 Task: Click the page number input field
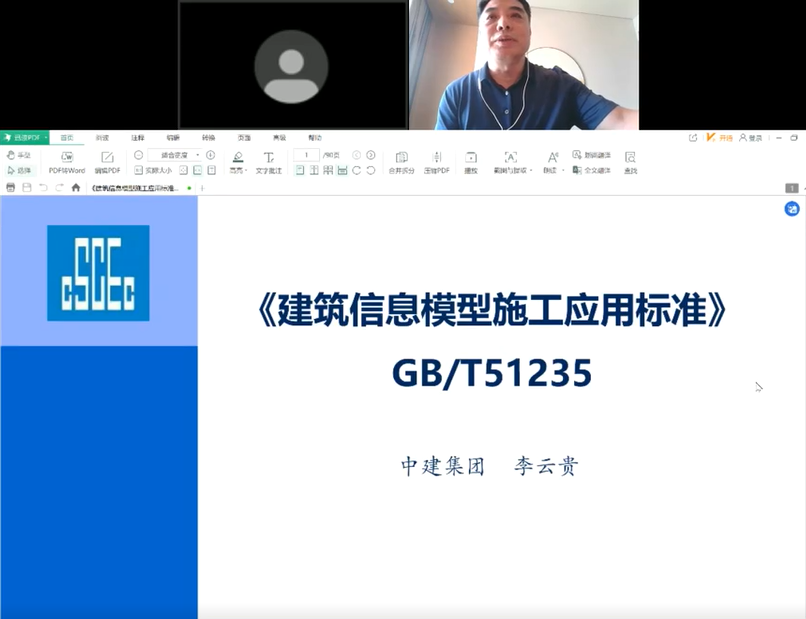tap(306, 155)
